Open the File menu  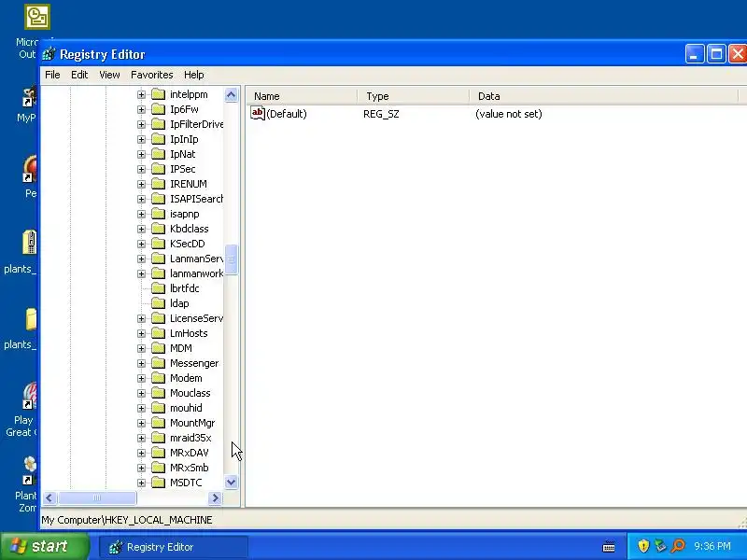click(52, 75)
